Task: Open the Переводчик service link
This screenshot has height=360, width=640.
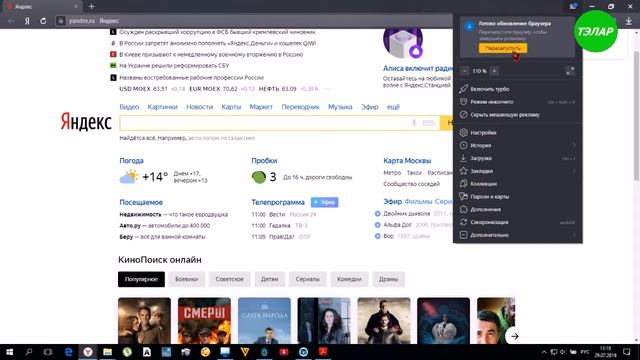Action: click(x=300, y=107)
